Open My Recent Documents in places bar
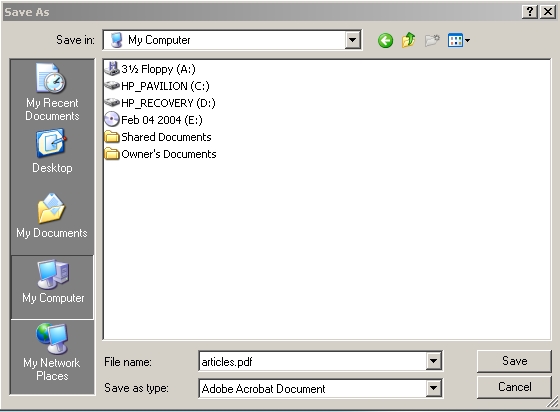The width and height of the screenshot is (560, 412). point(52,92)
